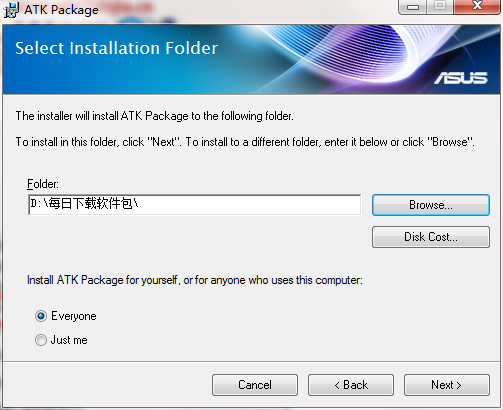Viewport: 503px width, 410px height.
Task: Click the 'To install in this folder' instruction line
Action: 245,142
